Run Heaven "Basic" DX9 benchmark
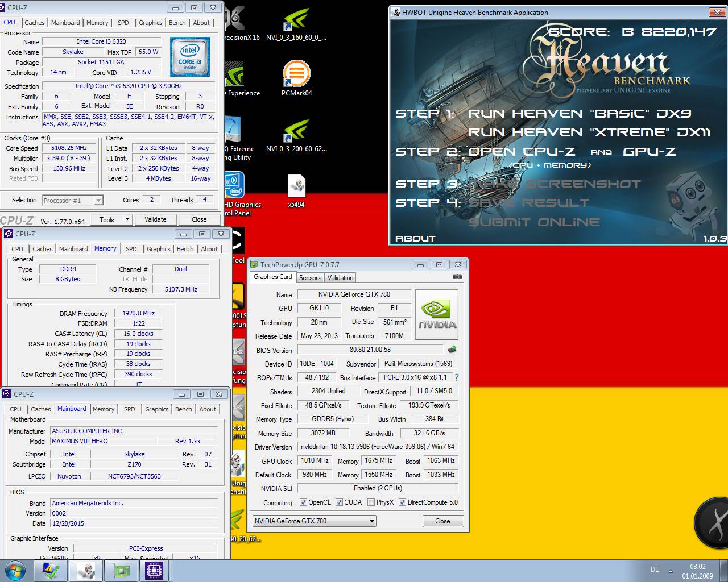 tap(580, 114)
